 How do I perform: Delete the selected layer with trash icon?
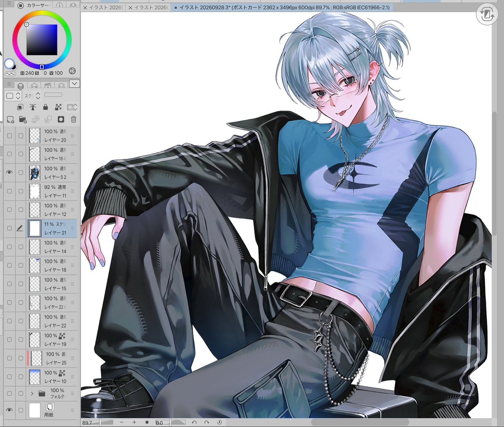tap(73, 120)
